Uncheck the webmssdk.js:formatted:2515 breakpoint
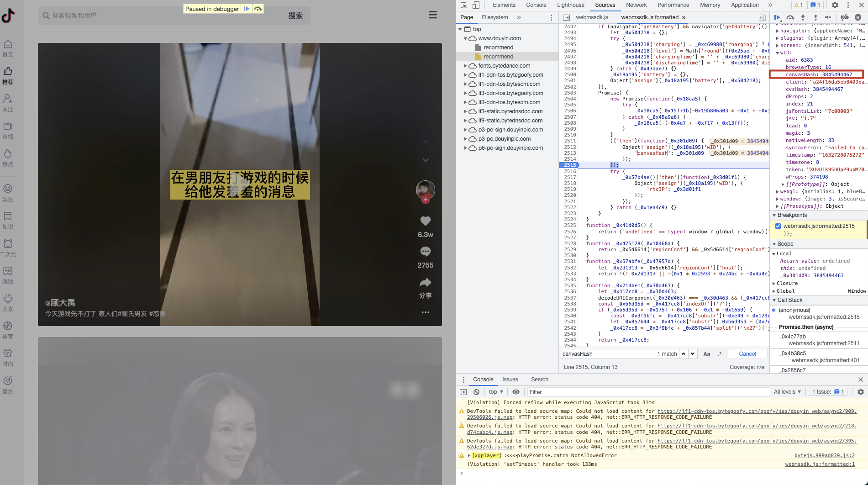 coord(778,226)
